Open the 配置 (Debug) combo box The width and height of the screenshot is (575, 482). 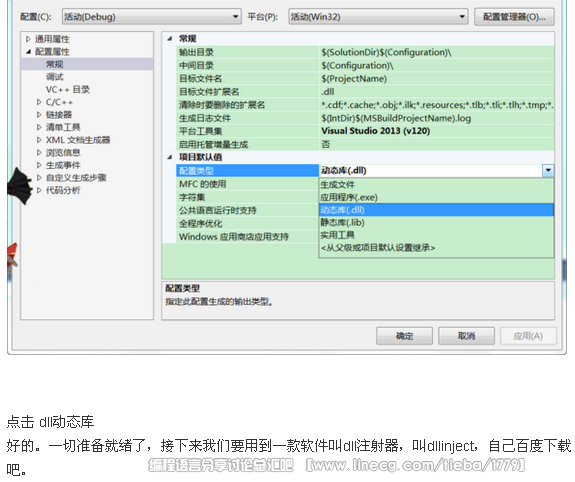point(151,17)
